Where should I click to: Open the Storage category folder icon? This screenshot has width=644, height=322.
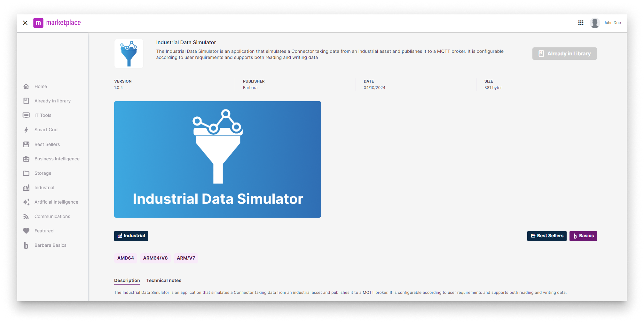pos(26,173)
